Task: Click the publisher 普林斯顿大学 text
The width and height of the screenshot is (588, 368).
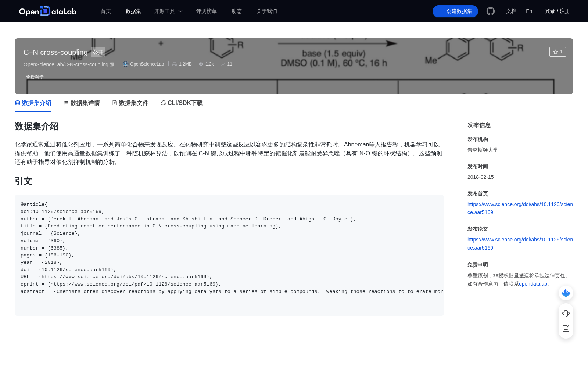Action: (483, 150)
